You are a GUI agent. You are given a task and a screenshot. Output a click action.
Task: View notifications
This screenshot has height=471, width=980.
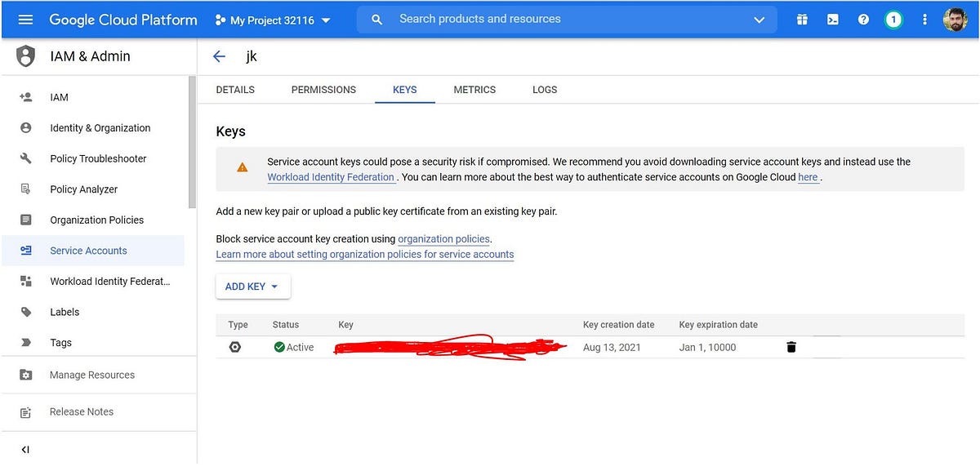(893, 18)
